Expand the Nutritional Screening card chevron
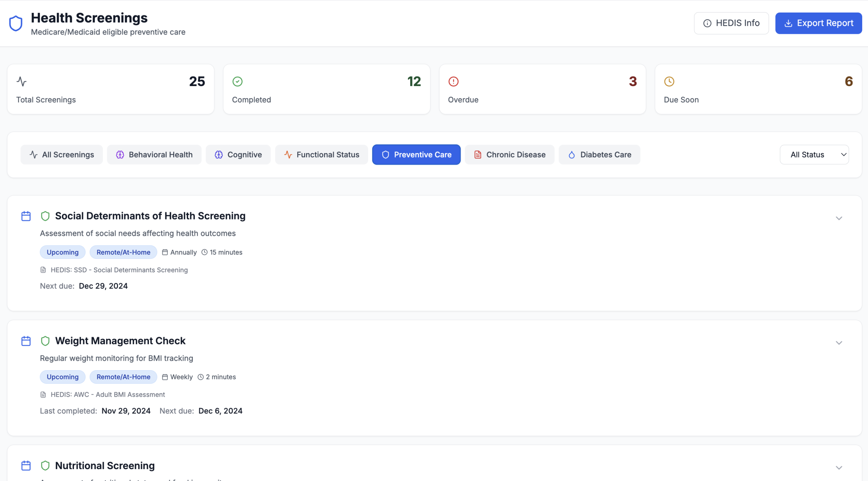 839,468
